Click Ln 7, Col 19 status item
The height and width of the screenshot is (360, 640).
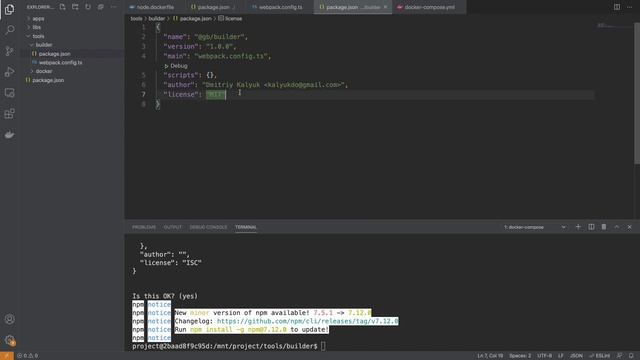click(x=490, y=356)
